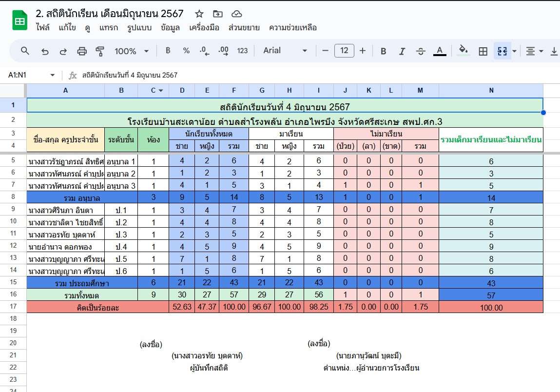The width and height of the screenshot is (560, 392).
Task: Open the ความช่วยเหลือ menu
Action: tap(293, 27)
